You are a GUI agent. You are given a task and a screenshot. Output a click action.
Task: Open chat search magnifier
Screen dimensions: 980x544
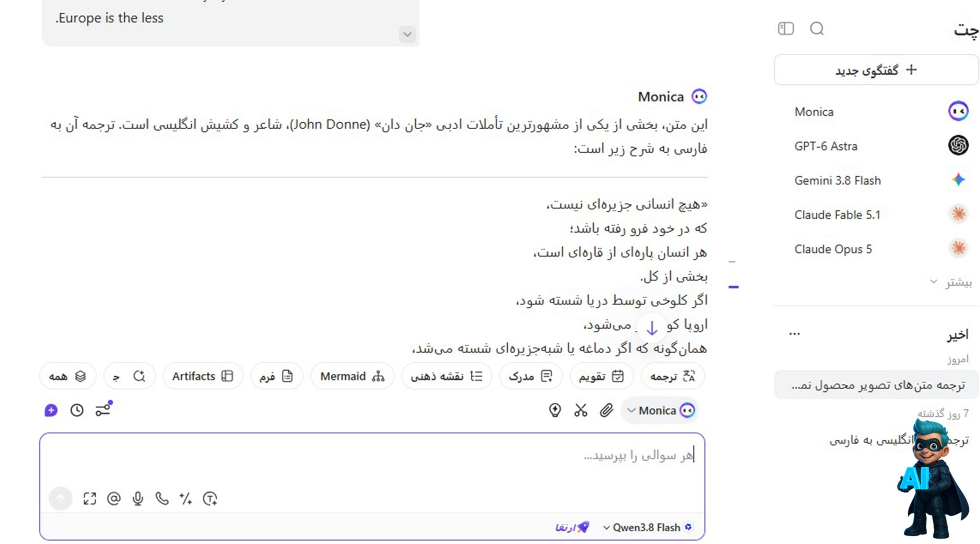tap(817, 29)
